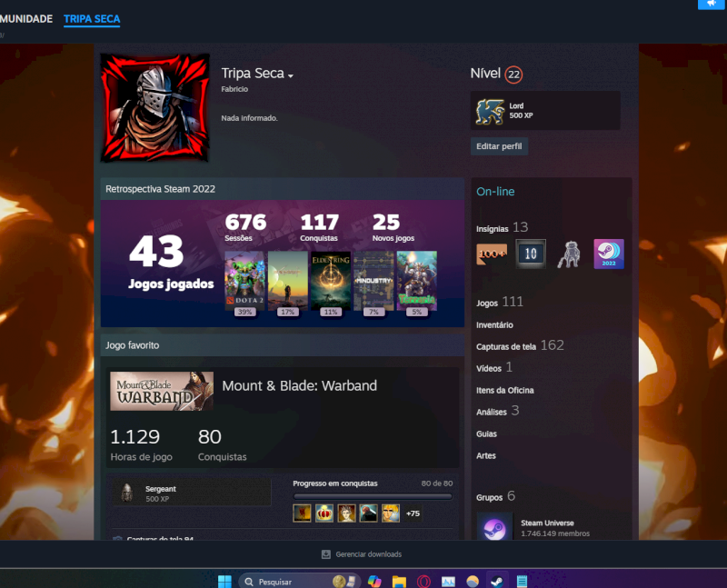Open Capturas de tela 162 link
The image size is (727, 588).
[520, 346]
